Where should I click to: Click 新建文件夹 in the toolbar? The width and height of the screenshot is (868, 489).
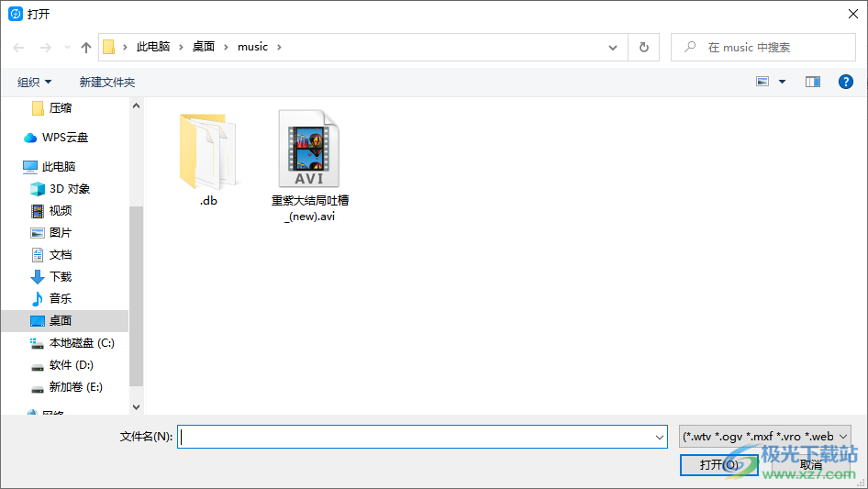[x=106, y=82]
